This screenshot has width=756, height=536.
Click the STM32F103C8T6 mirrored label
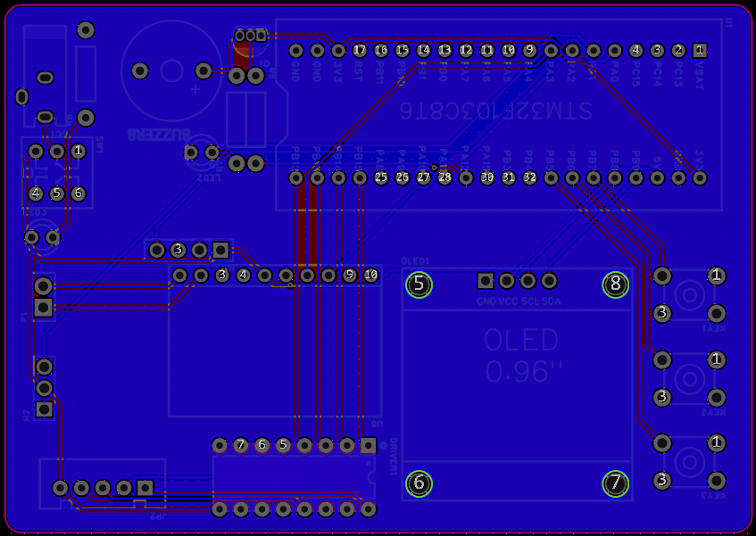click(x=496, y=111)
